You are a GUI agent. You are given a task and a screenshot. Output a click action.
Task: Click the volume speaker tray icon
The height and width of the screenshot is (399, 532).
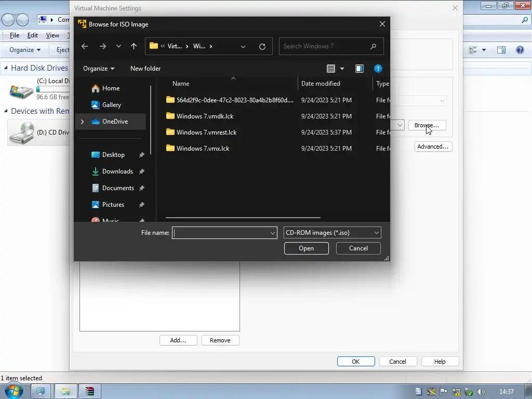[x=481, y=392]
